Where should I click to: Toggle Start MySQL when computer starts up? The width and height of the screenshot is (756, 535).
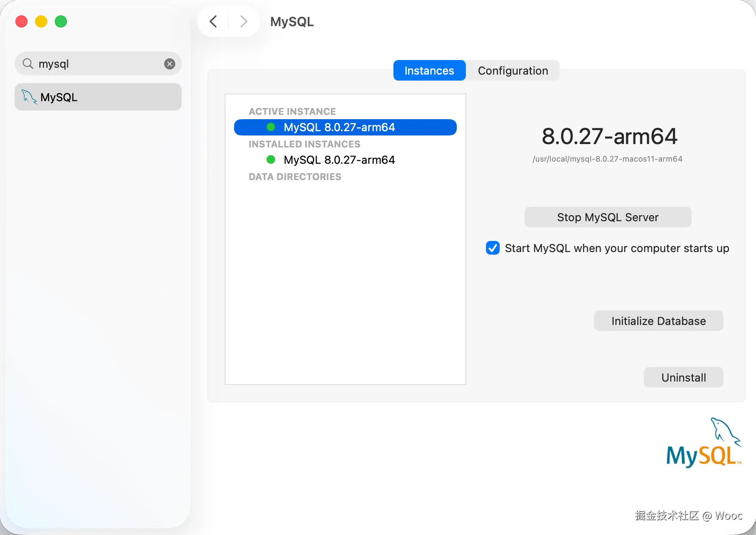[x=493, y=248]
